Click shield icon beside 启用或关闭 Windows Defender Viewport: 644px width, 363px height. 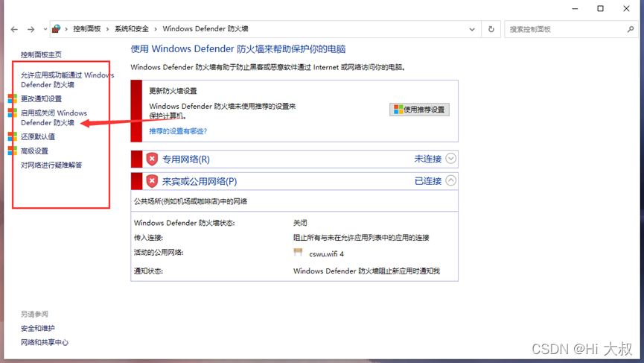click(x=13, y=113)
